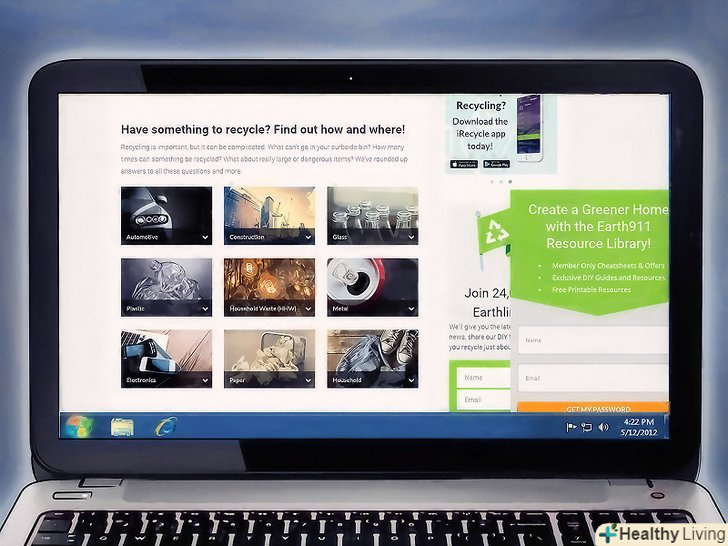Click the green recycling flag icon
The image size is (728, 546).
(x=492, y=232)
